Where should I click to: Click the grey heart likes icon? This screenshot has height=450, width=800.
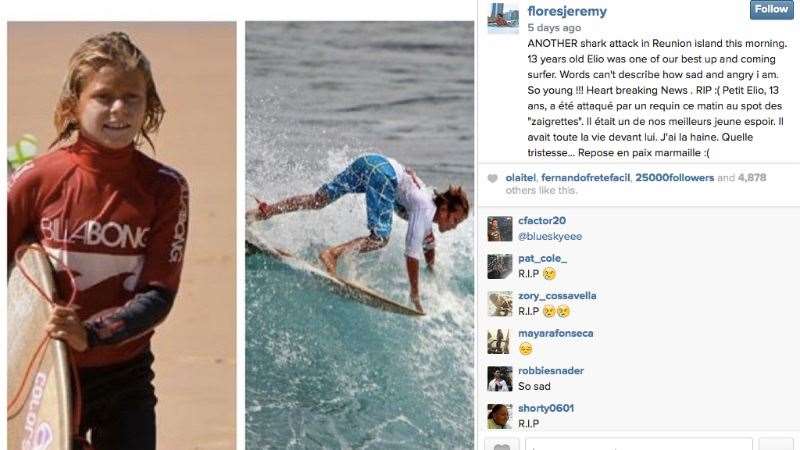point(492,178)
